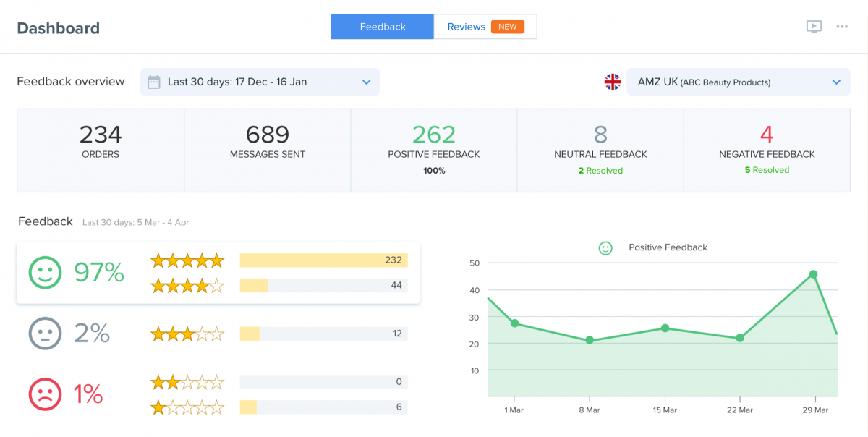Click the Dashboard page title
The height and width of the screenshot is (437, 868).
[59, 28]
